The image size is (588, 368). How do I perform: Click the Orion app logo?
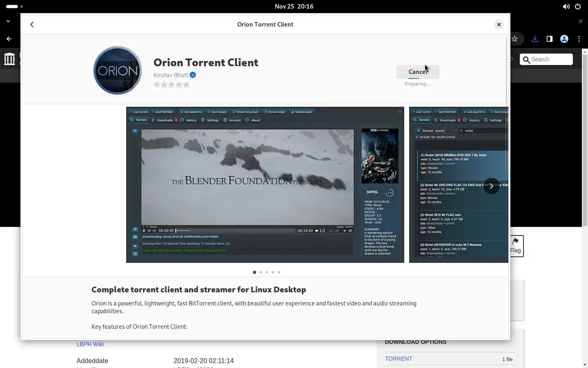(118, 70)
